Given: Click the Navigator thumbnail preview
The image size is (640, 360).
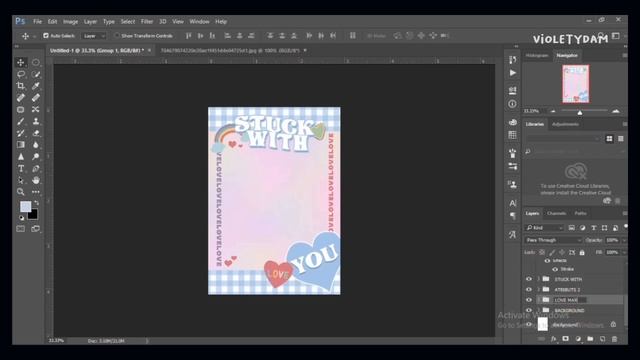Looking at the screenshot, I should click(x=576, y=84).
